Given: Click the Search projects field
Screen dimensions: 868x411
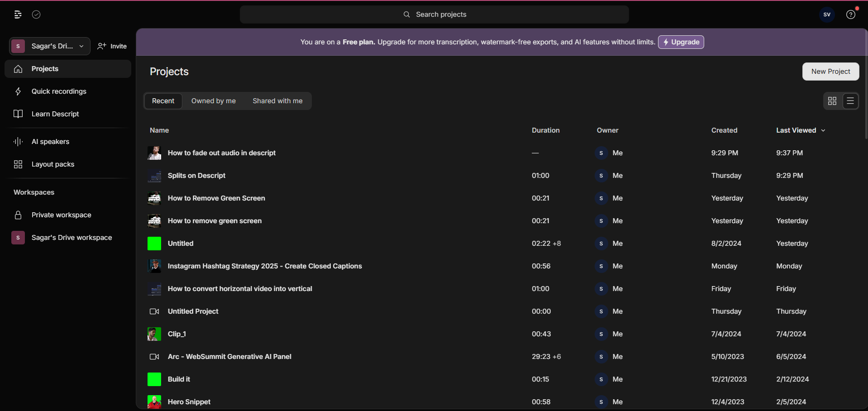Looking at the screenshot, I should (434, 14).
